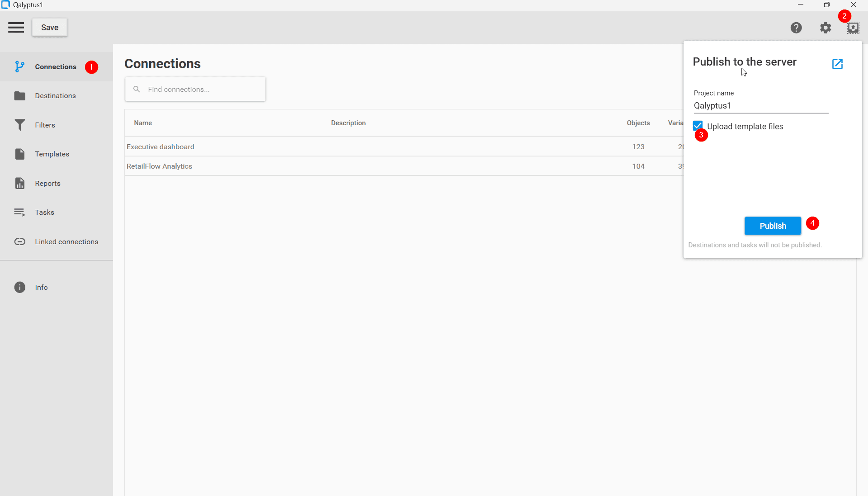
Task: Edit the Project name field
Action: 761,106
